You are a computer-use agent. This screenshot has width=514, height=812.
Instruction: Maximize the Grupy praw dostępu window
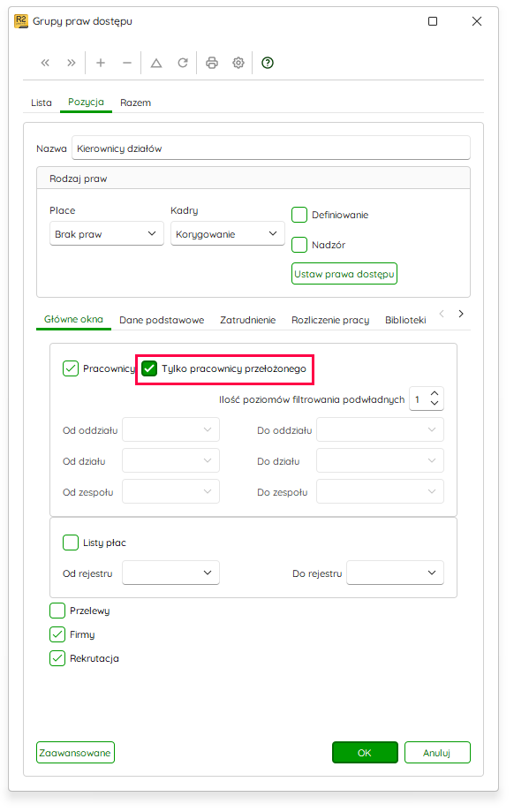(433, 21)
